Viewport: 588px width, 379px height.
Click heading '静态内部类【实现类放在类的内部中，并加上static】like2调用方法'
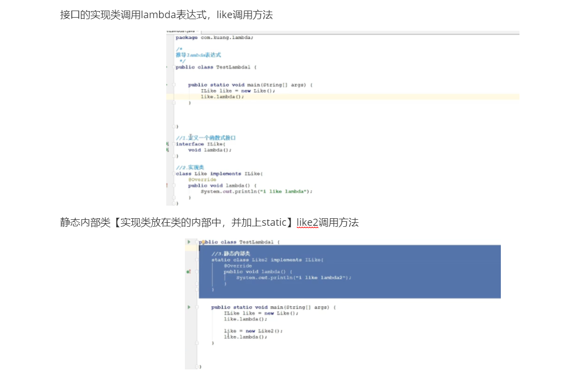(x=209, y=223)
